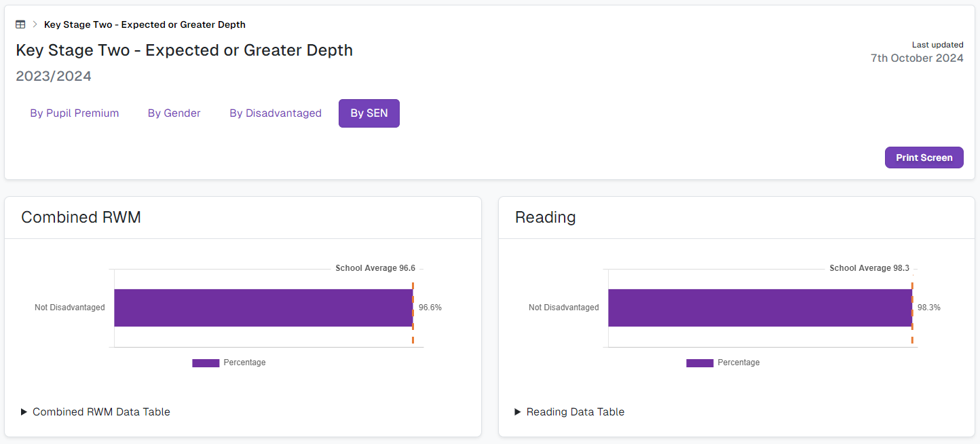Select the Reading panel title
980x444 pixels.
pos(546,217)
